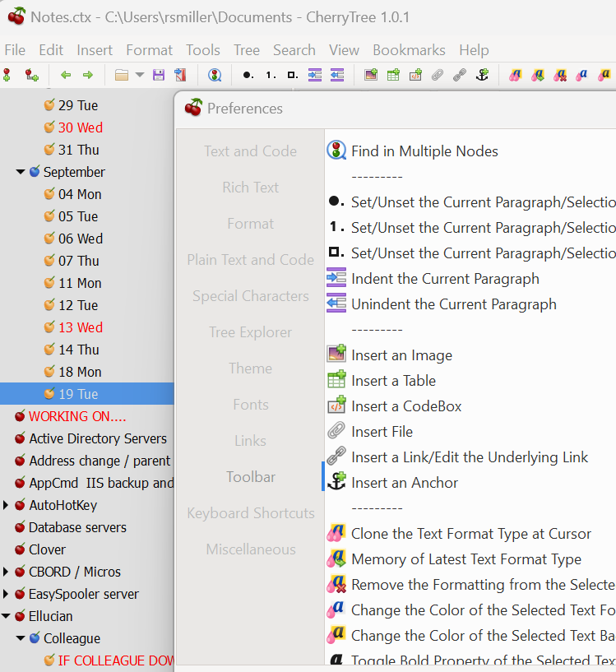Click the Text Foreground Color toolbar icon
The height and width of the screenshot is (672, 616).
pyautogui.click(x=582, y=75)
